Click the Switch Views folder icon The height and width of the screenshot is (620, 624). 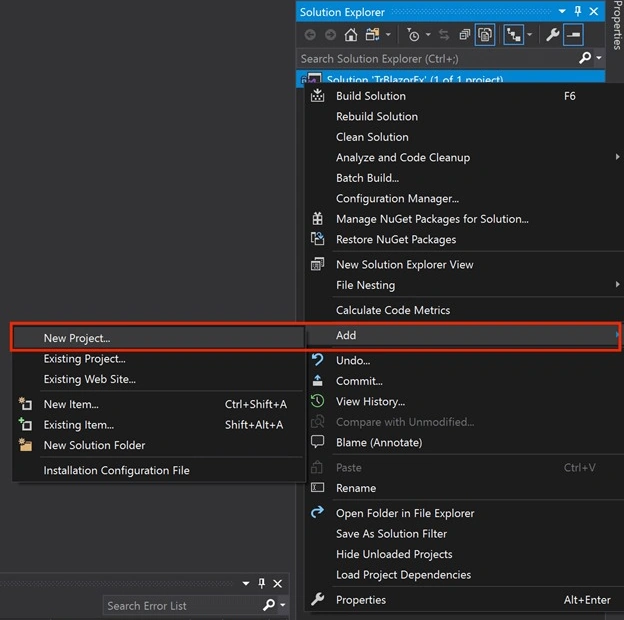coord(372,35)
